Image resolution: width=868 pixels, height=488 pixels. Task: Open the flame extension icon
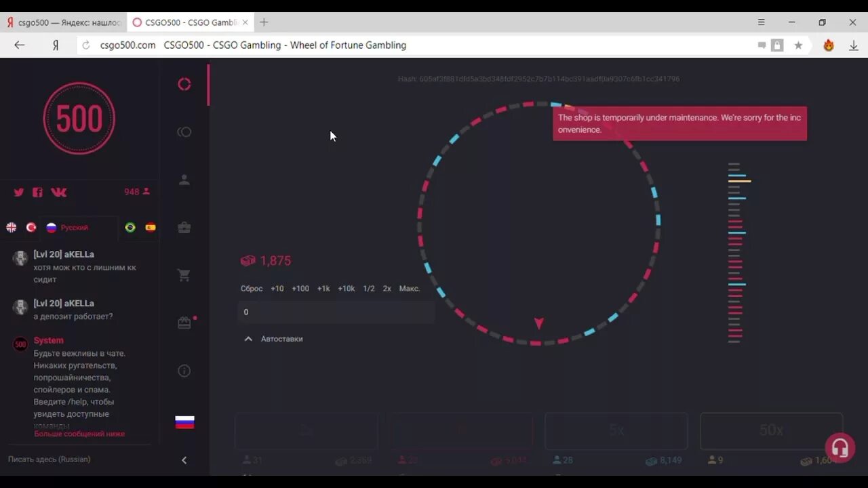click(829, 45)
